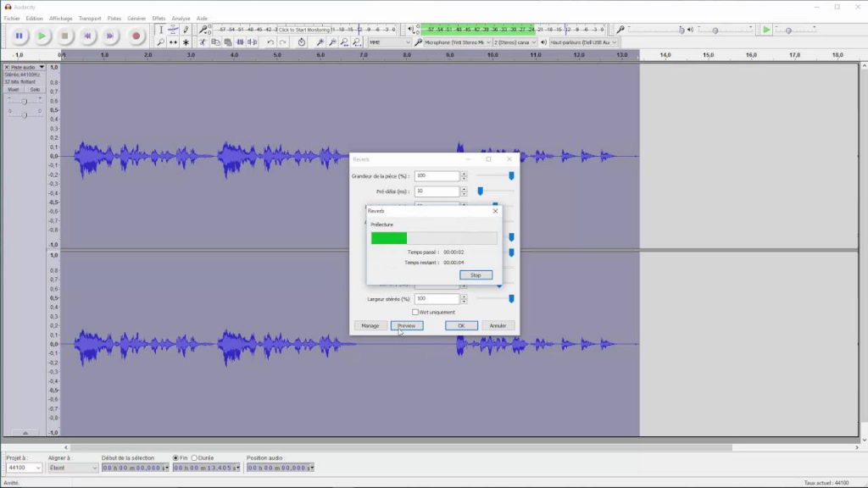
Task: Click the Pause transport button
Action: [19, 36]
